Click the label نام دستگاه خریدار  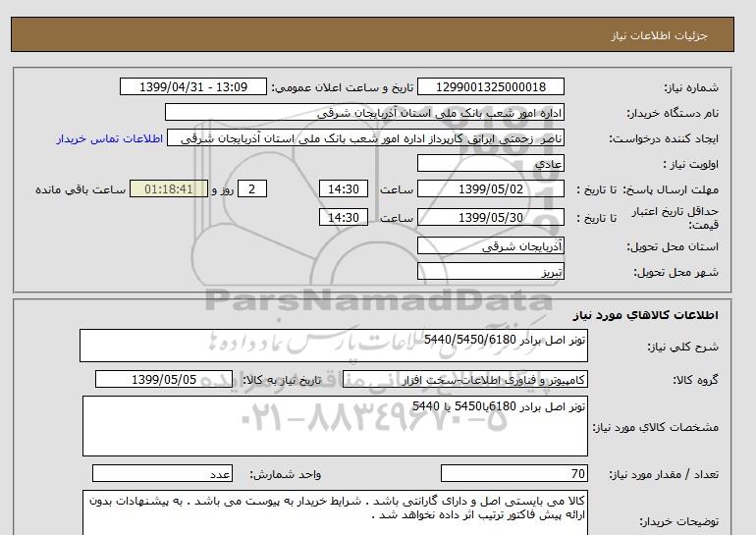coord(673,113)
